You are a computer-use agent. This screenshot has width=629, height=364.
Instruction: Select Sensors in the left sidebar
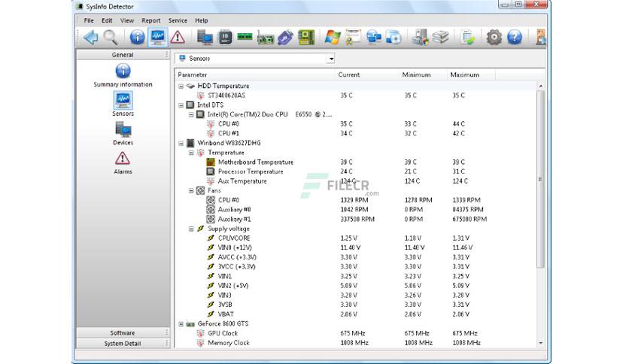(x=123, y=105)
